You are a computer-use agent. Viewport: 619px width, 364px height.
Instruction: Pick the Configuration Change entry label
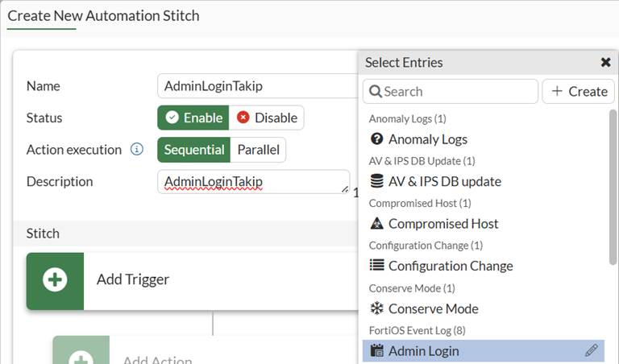click(451, 266)
